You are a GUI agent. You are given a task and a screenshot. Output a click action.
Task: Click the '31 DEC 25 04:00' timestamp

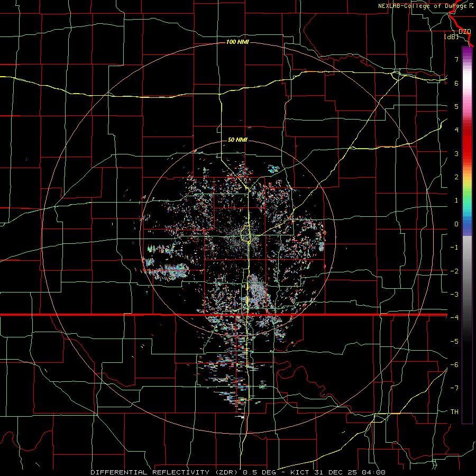click(349, 472)
